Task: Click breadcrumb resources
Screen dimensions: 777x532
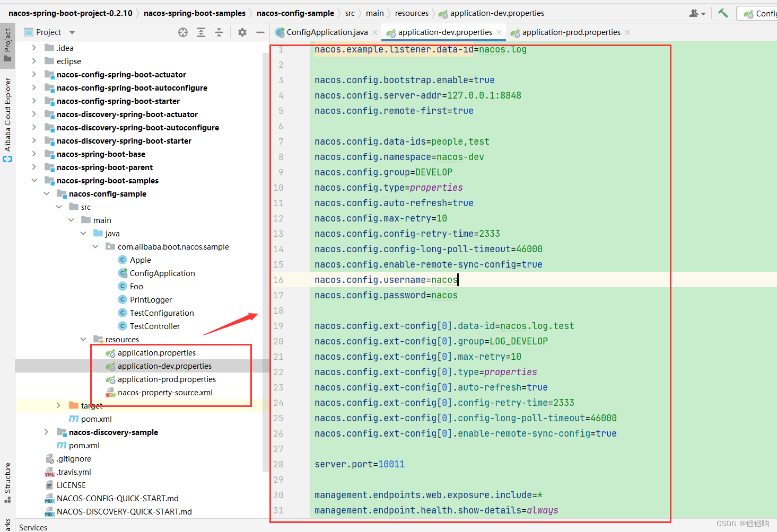Action: pos(412,13)
